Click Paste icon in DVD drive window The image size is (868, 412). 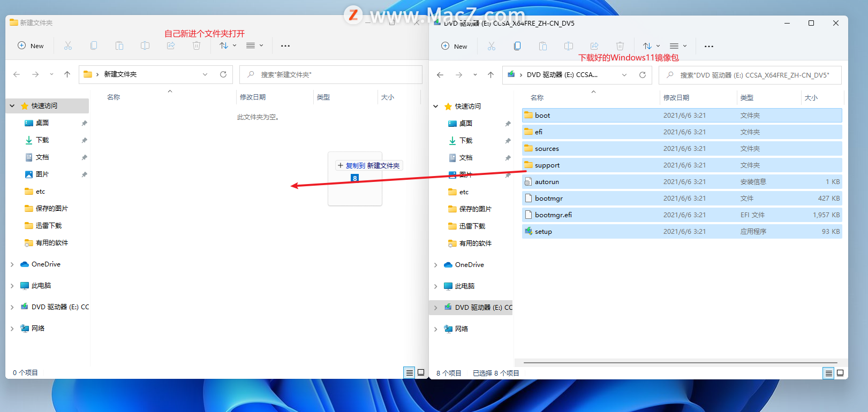(543, 46)
